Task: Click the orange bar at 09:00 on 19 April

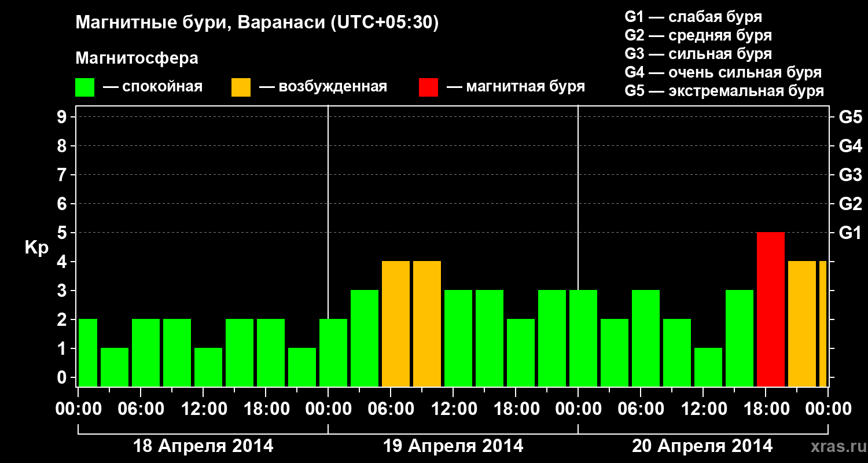Action: coord(427,324)
